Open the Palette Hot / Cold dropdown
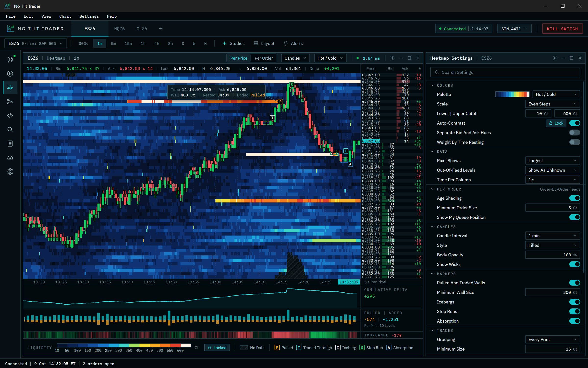 tap(556, 94)
